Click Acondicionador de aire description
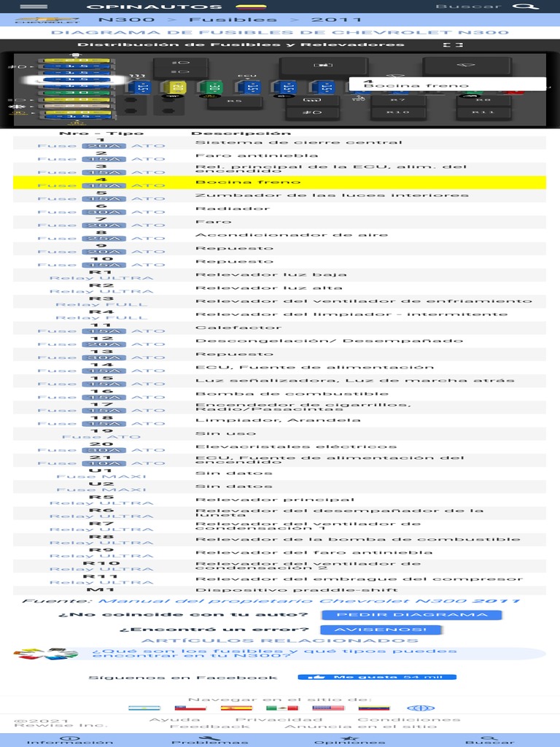 (x=292, y=235)
